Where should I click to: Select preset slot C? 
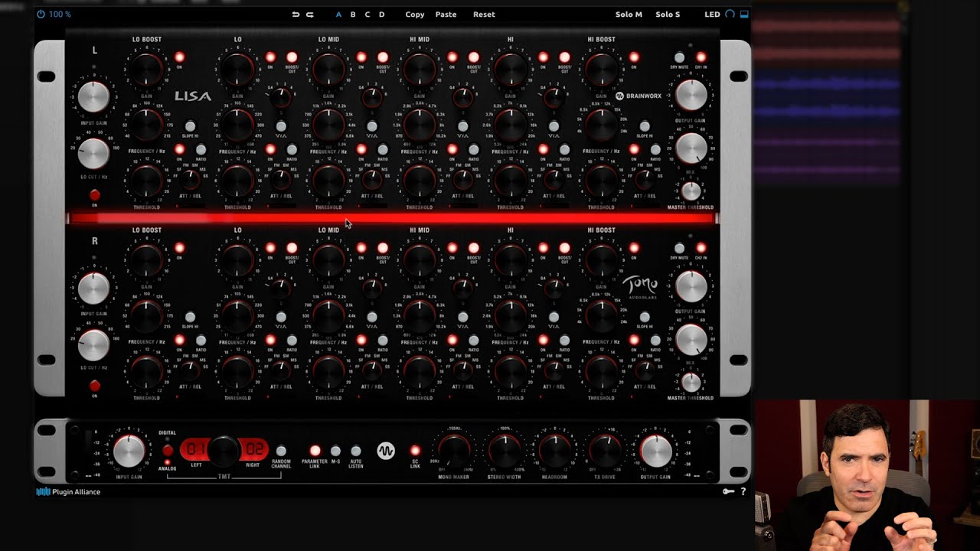367,15
